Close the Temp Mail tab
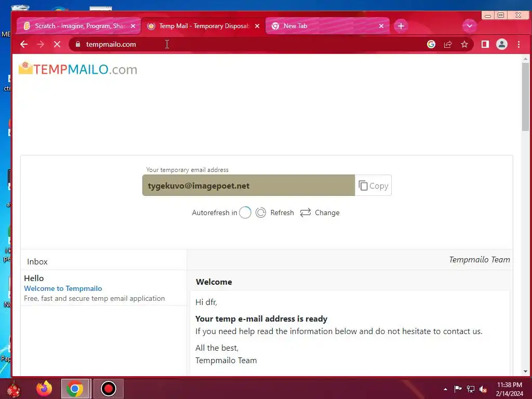 257,26
